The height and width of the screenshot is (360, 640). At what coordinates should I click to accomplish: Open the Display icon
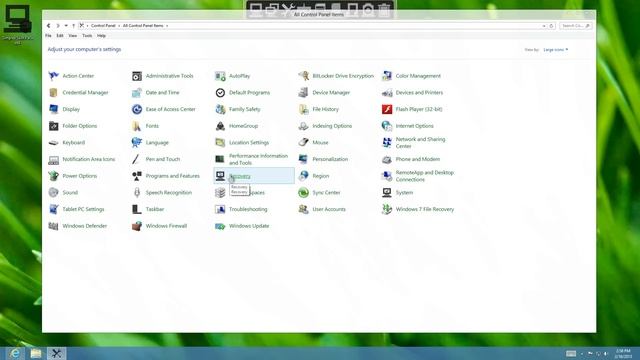(x=53, y=109)
